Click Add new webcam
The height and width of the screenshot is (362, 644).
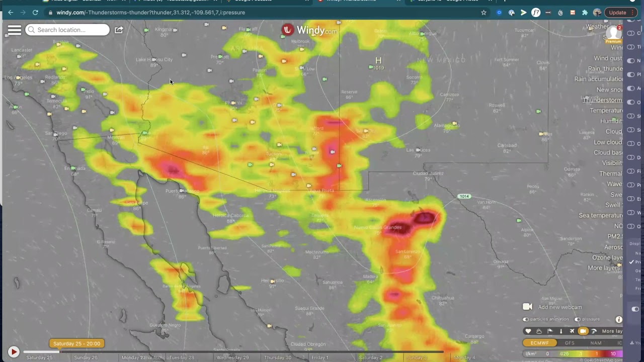[559, 307]
